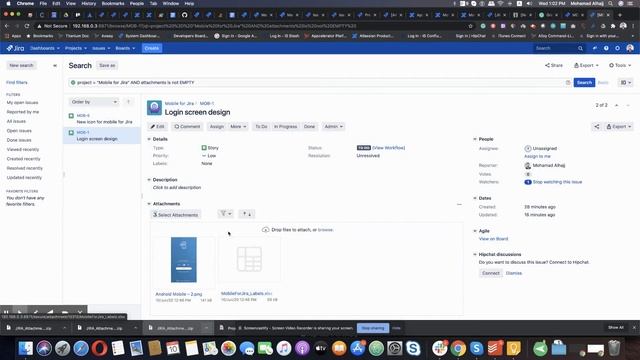Open the Android Mobile png thumbnail

click(x=184, y=260)
